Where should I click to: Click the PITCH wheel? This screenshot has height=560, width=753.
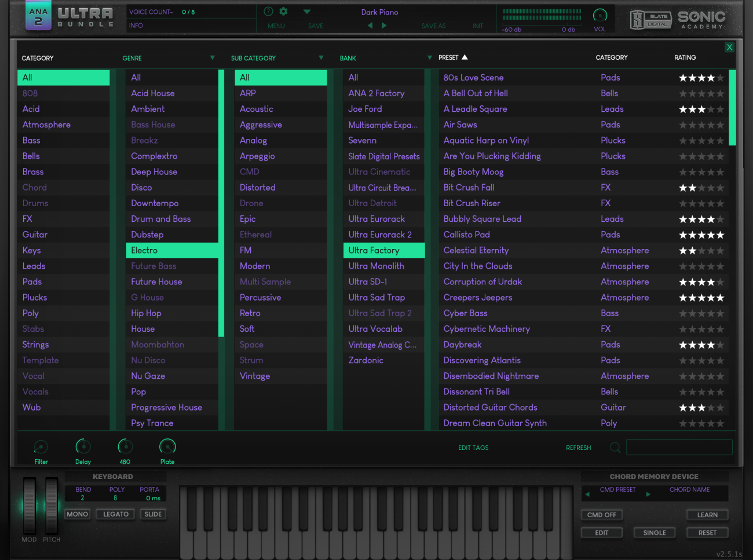pyautogui.click(x=52, y=506)
